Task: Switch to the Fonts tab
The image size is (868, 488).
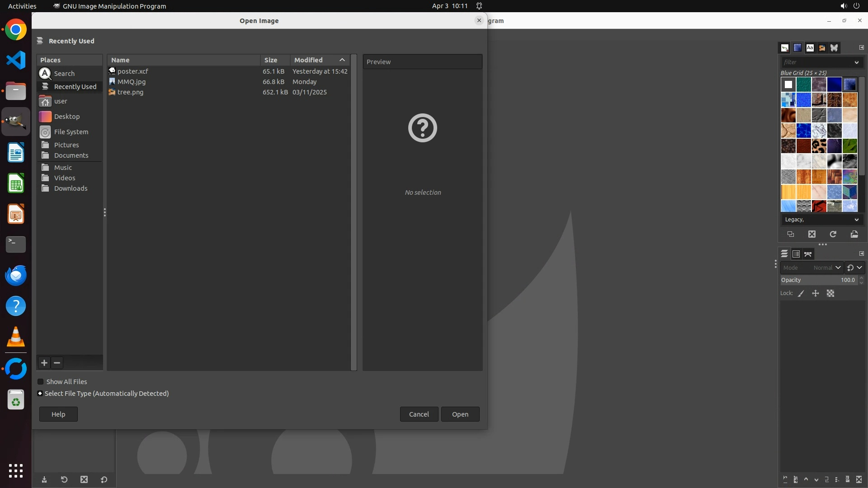Action: click(x=810, y=48)
